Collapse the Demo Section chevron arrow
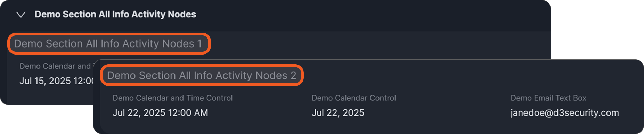644x134 pixels. click(x=21, y=15)
